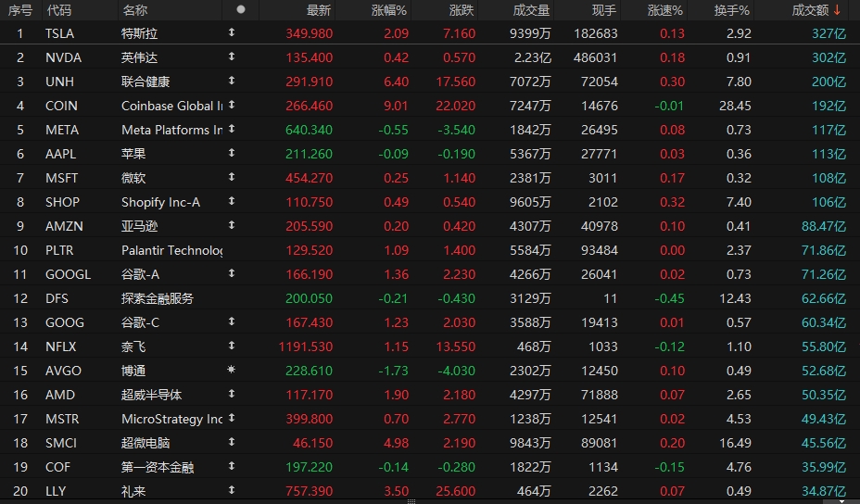Screen dimensions: 860x504
Task: Click the up-down arrow icon in NFLX row
Action: (x=232, y=346)
